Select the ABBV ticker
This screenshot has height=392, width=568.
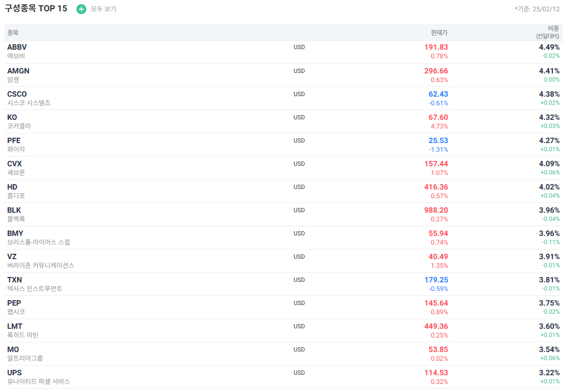[17, 47]
